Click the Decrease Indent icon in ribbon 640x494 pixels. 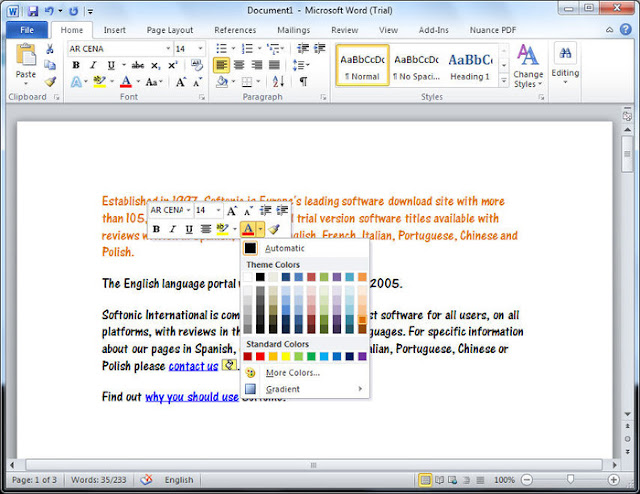point(303,49)
